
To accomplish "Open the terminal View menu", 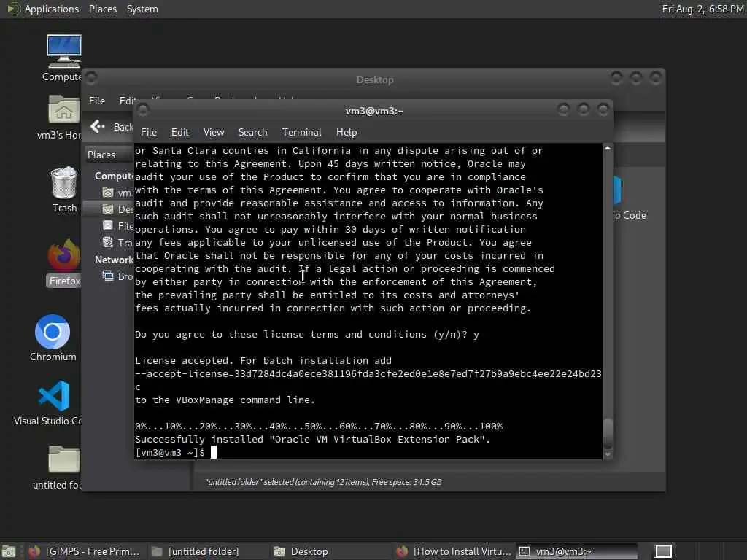I will 214,133.
